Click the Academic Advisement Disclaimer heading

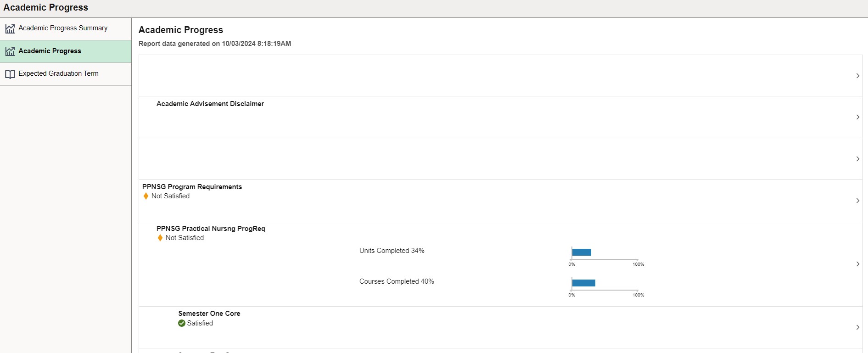coord(210,104)
